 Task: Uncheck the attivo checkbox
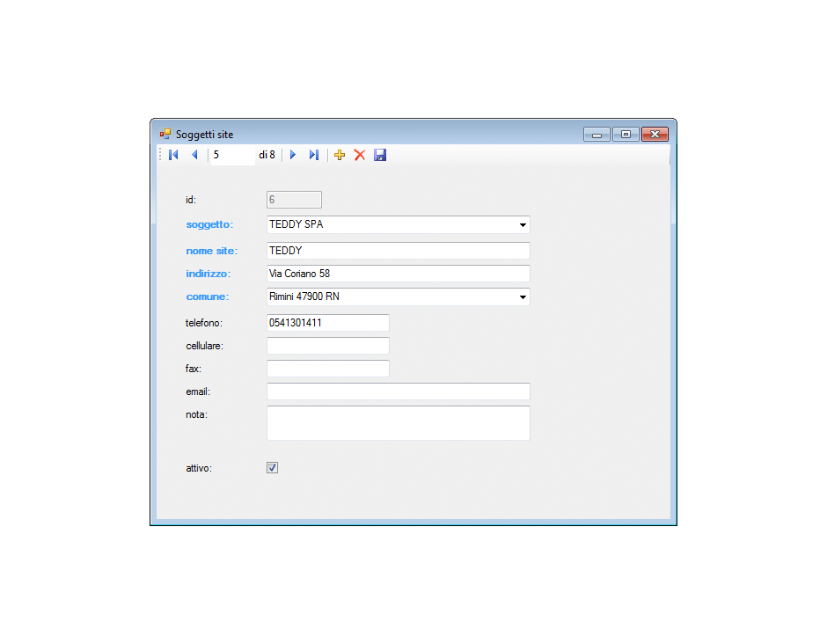272,468
